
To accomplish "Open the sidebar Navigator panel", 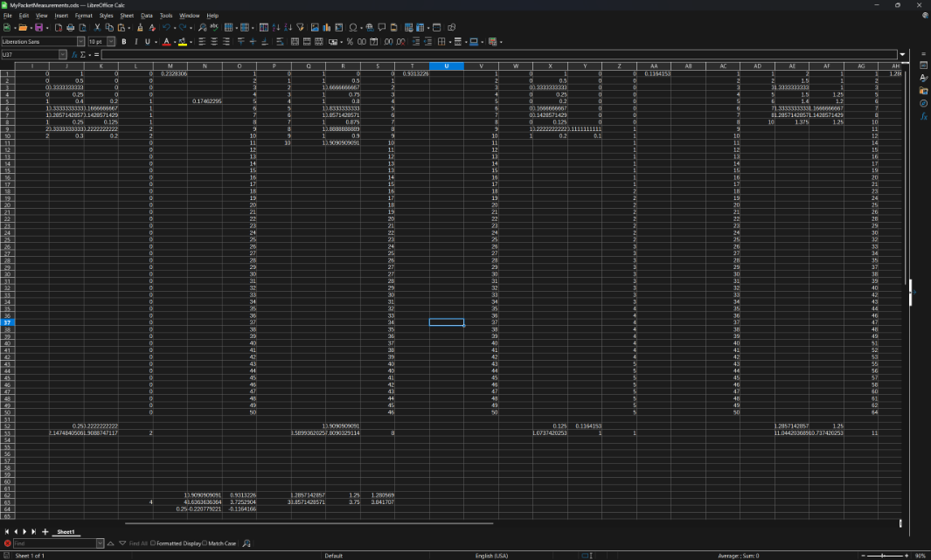I will click(x=924, y=103).
